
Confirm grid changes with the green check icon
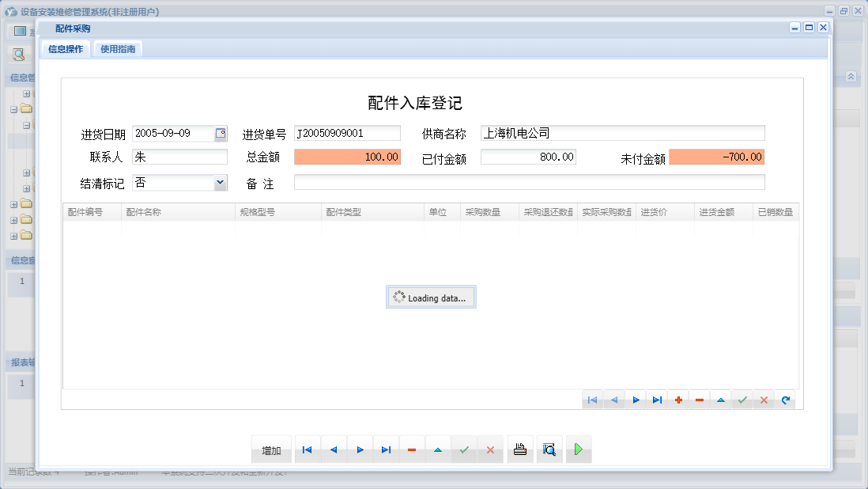click(742, 400)
